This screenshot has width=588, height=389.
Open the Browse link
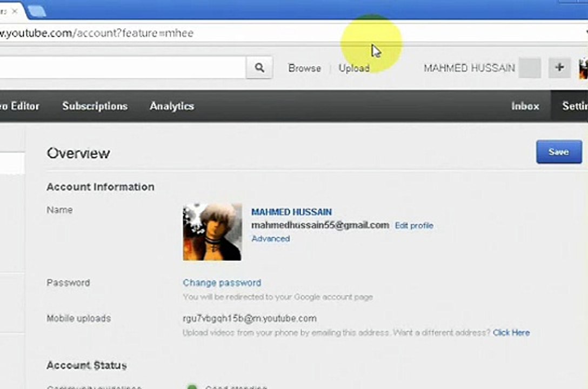[304, 68]
